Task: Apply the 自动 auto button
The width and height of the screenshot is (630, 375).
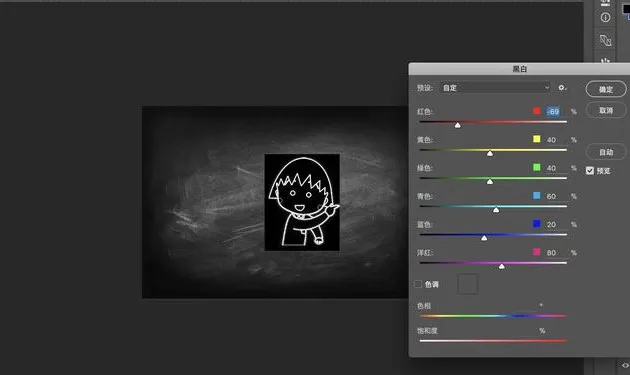Action: pos(606,152)
